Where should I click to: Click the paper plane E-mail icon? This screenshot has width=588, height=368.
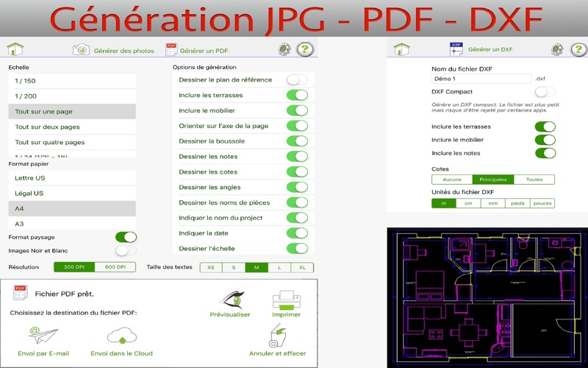[43, 336]
